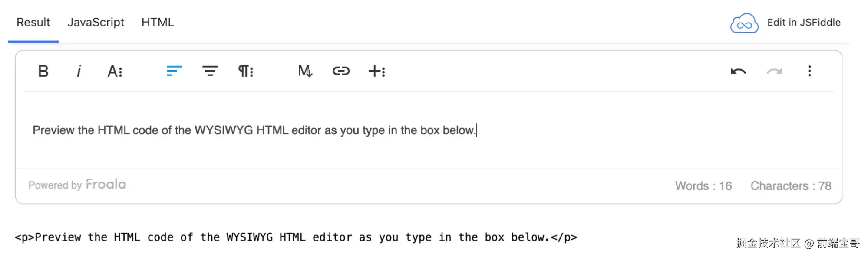Viewport: 868px width, 257px height.
Task: Switch to the HTML tab
Action: click(x=158, y=22)
